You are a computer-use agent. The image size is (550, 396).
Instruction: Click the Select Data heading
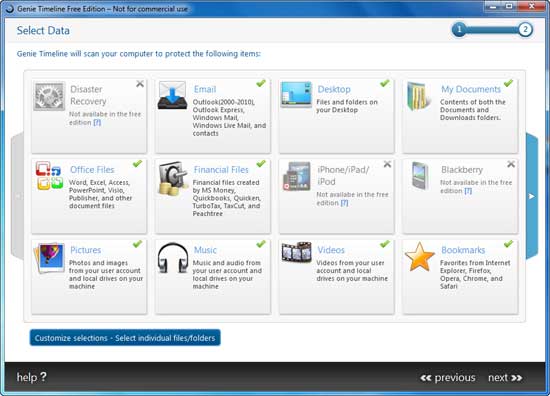click(43, 31)
